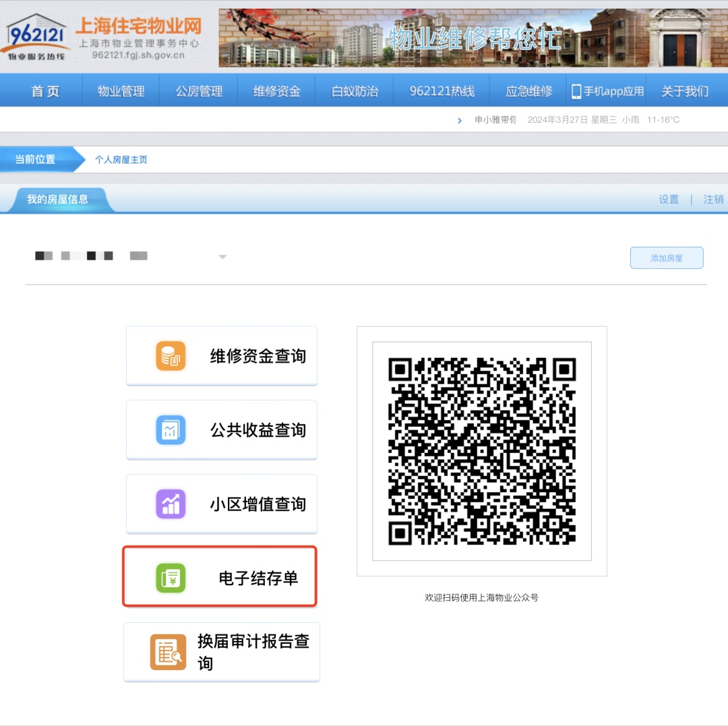The height and width of the screenshot is (726, 728).
Task: Click the QR code image
Action: [x=482, y=451]
